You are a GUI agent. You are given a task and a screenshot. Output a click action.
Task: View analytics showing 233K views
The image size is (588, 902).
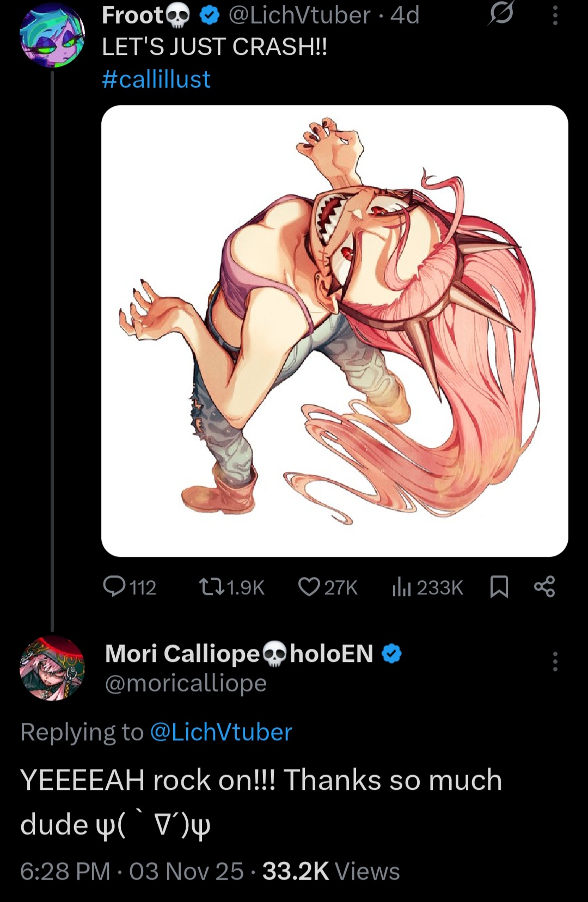[427, 587]
